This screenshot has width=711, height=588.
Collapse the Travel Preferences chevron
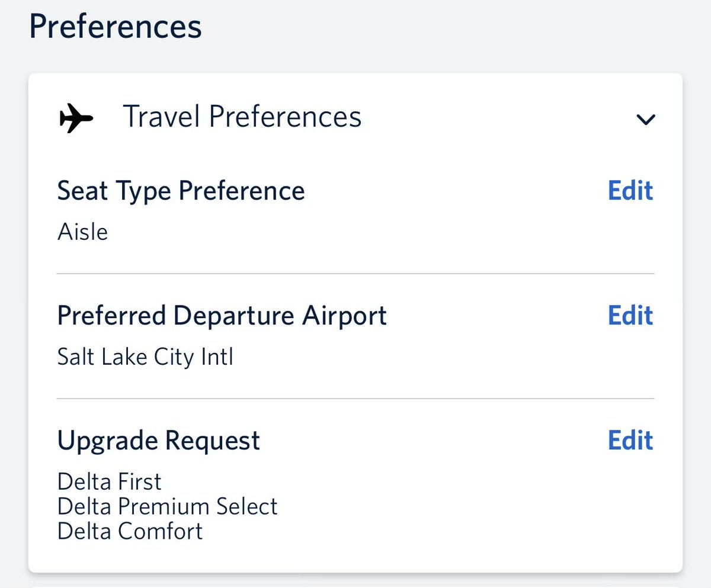(645, 120)
